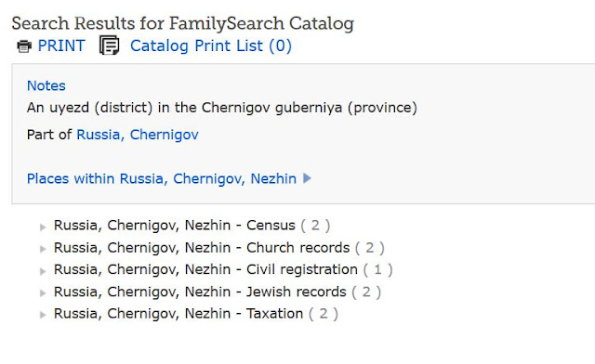Select Nezhin - Civil registration entry

205,269
